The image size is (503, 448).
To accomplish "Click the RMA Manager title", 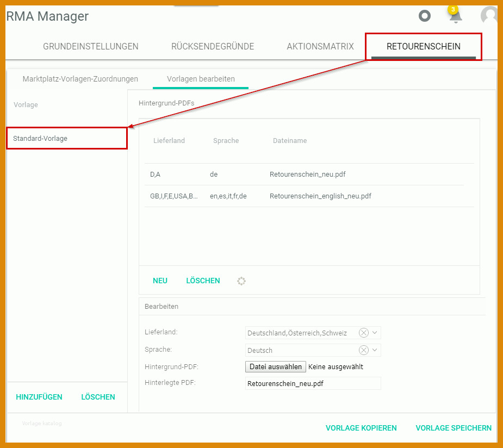I will click(47, 16).
